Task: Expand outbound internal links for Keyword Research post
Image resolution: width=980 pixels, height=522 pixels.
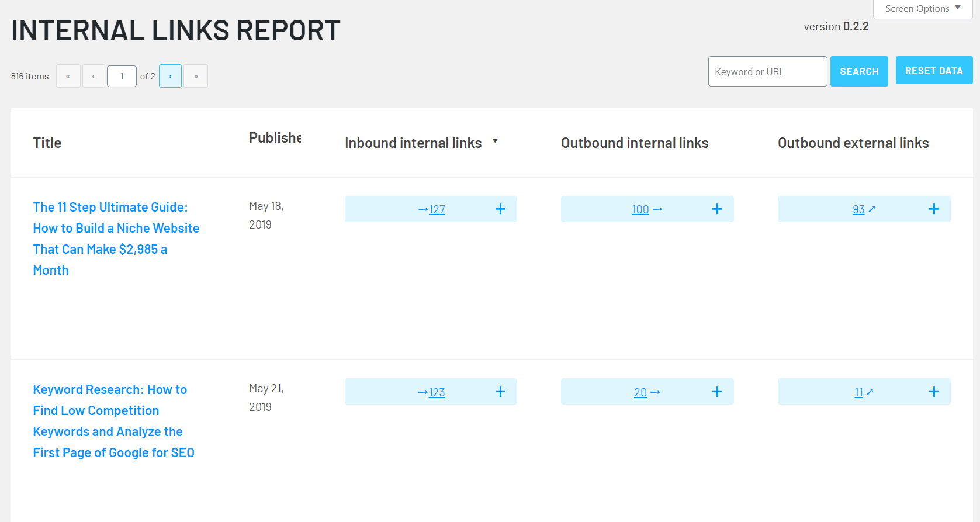Action: tap(717, 392)
